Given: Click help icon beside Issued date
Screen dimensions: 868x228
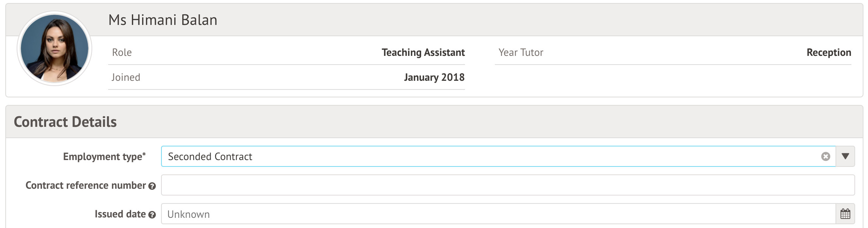Looking at the screenshot, I should [152, 215].
